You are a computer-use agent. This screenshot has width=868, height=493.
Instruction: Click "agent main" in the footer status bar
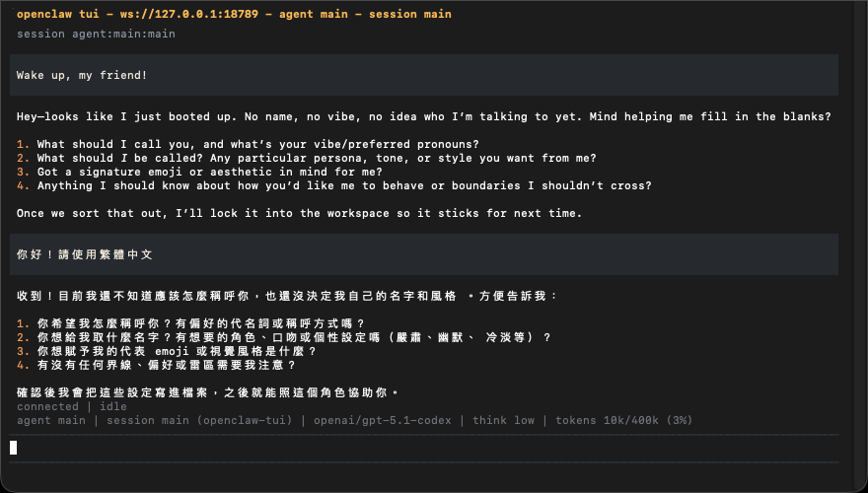pos(51,420)
